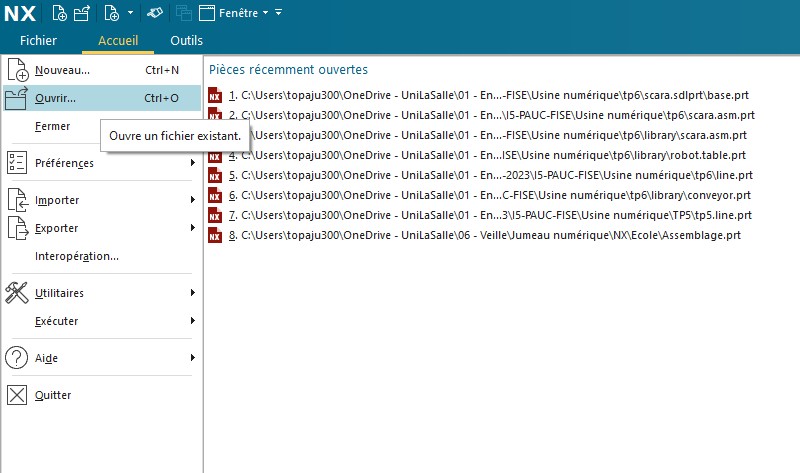
Task: Click the NX logo in title bar
Action: 20,13
